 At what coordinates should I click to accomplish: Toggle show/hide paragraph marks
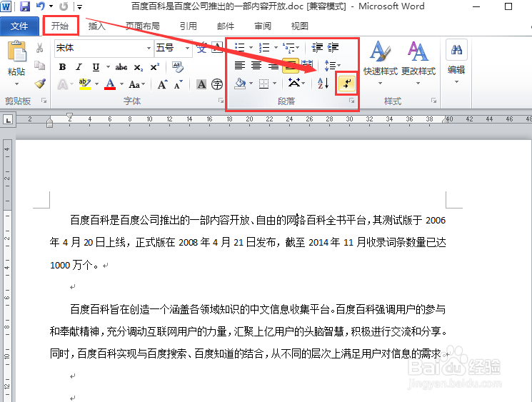click(x=346, y=83)
